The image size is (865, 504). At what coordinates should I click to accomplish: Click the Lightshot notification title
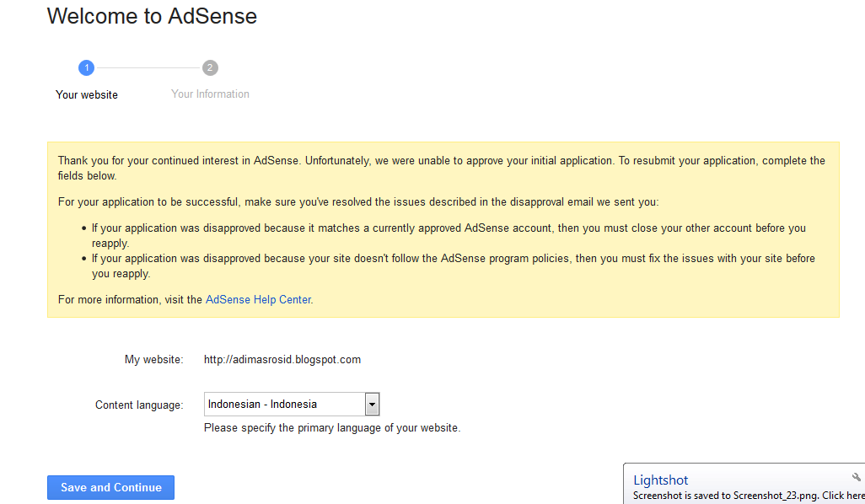tap(661, 480)
